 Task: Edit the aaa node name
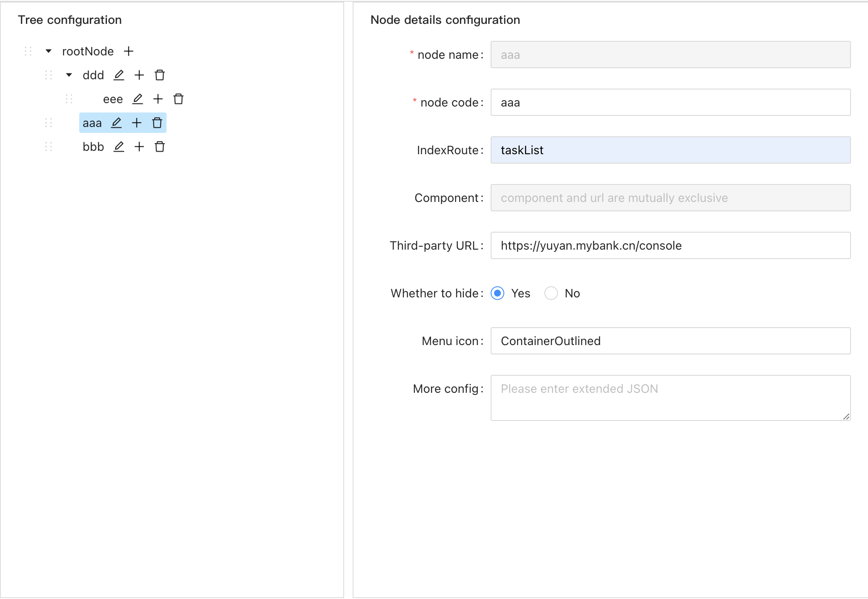pyautogui.click(x=116, y=123)
